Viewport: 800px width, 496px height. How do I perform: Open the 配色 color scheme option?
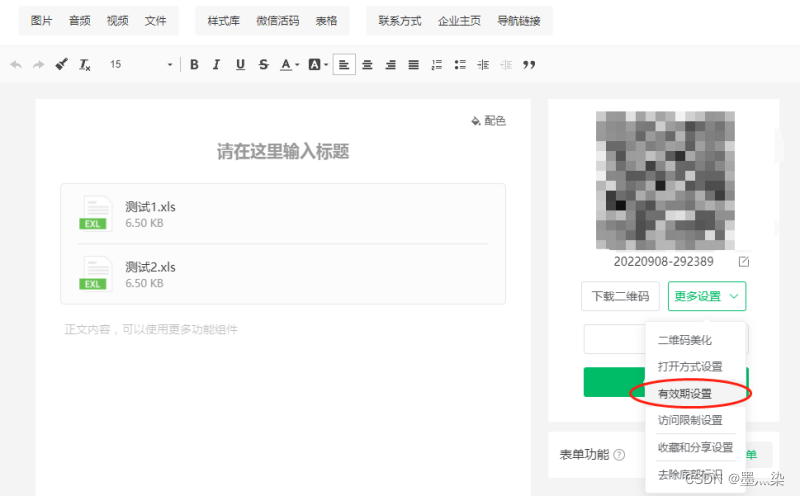pos(488,121)
